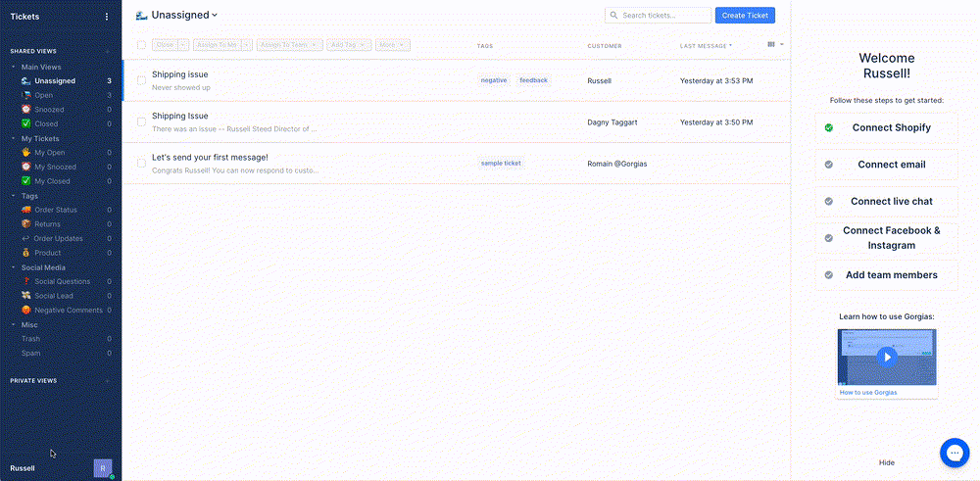The height and width of the screenshot is (481, 980).
Task: Add a new private view plus icon
Action: coord(108,380)
